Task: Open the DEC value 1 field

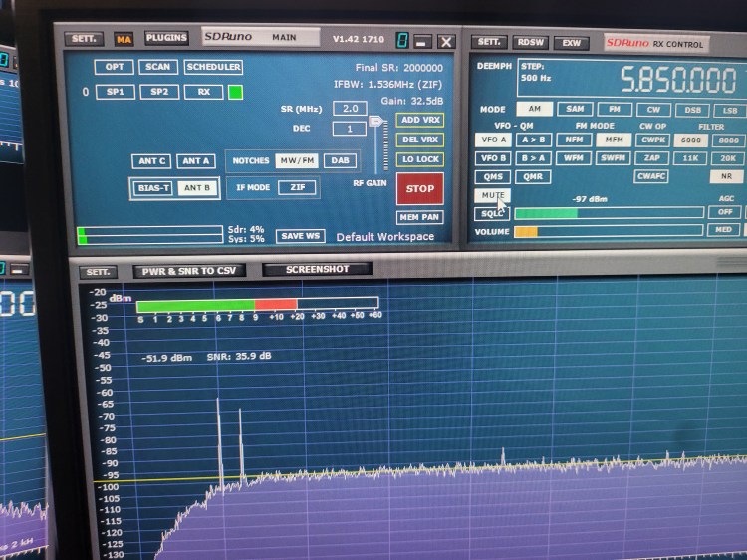Action: (350, 129)
